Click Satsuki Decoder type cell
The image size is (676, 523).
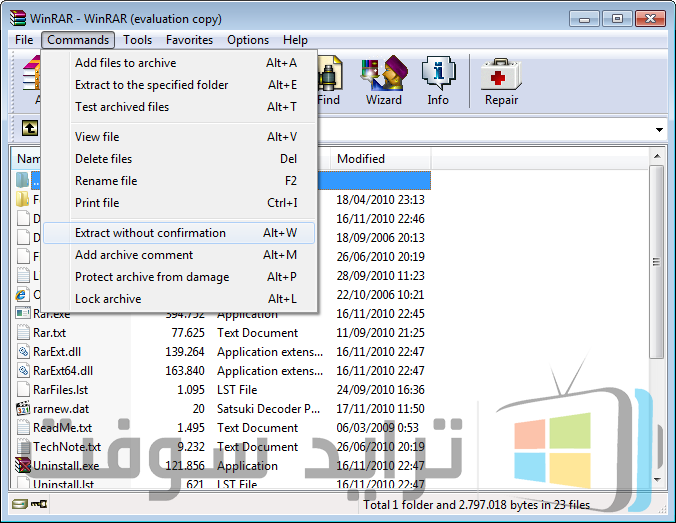[x=269, y=409]
